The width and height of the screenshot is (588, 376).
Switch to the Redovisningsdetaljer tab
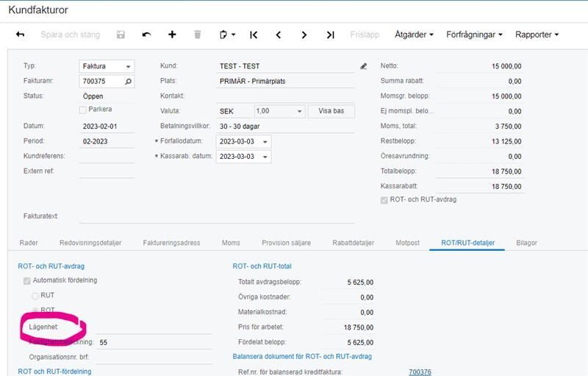[x=90, y=243]
